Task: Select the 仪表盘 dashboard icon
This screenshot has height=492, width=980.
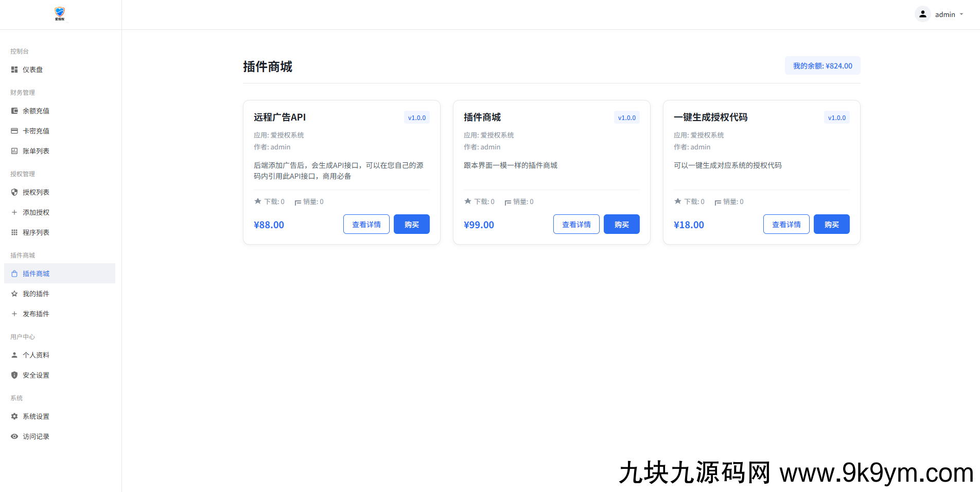Action: pyautogui.click(x=14, y=70)
